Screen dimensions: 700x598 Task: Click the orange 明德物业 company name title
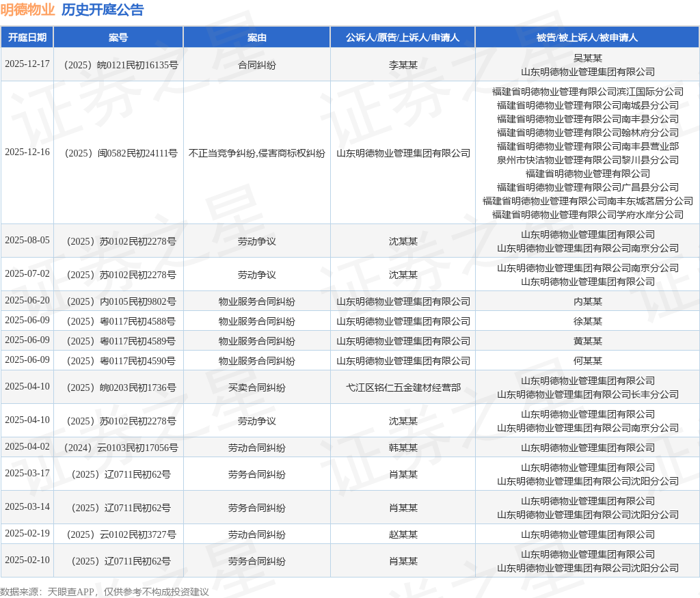(27, 10)
